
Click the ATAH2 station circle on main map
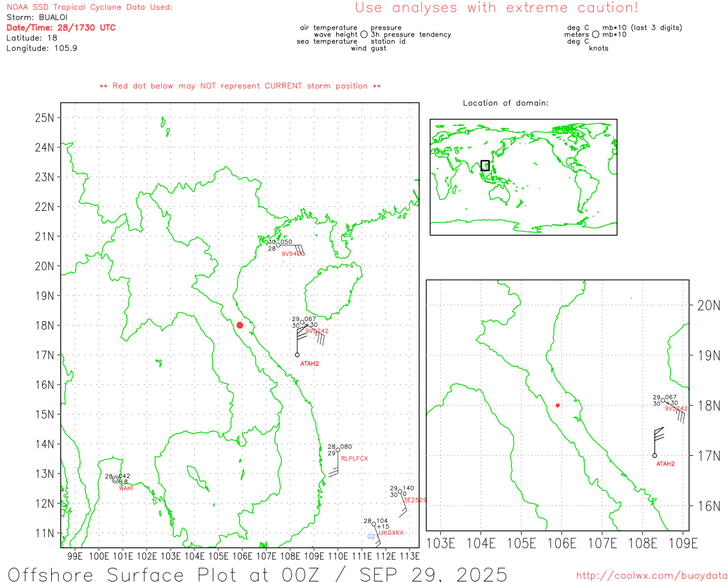click(x=297, y=355)
